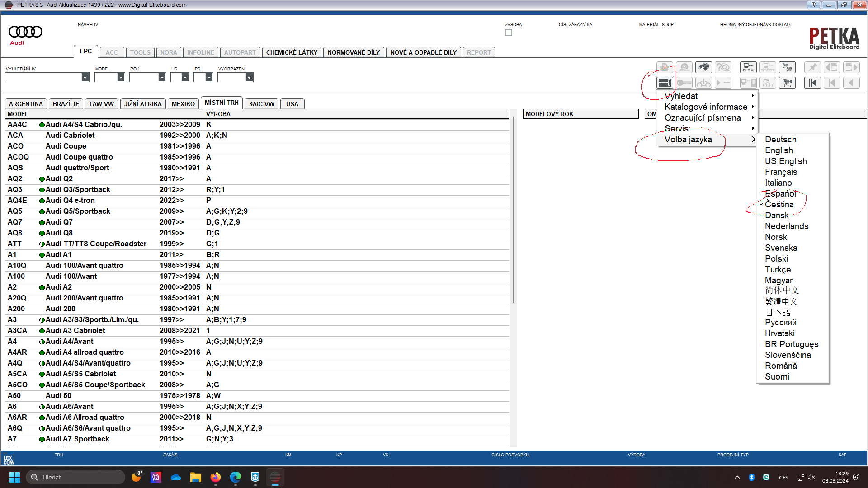
Task: Click the previous document page icon
Action: tap(832, 68)
